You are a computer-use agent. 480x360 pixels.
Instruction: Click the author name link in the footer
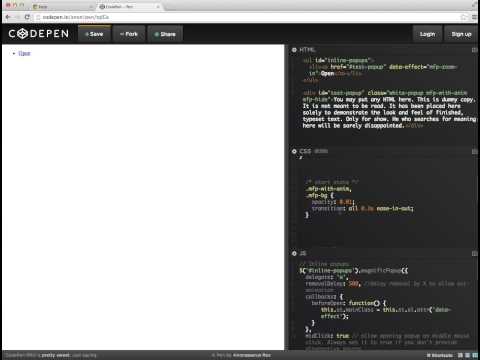click(252, 355)
